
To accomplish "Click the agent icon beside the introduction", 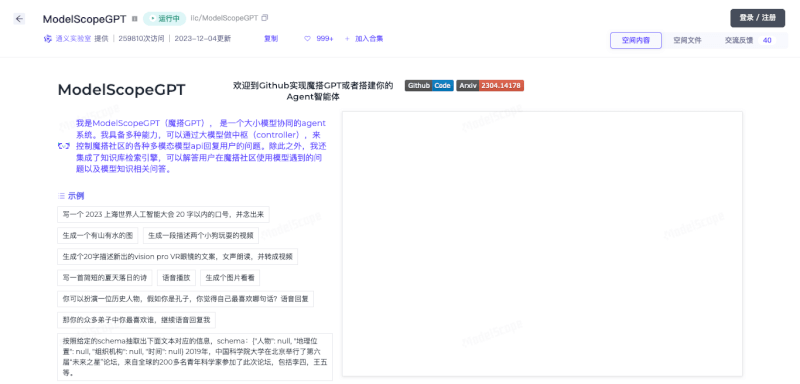I will tap(64, 146).
